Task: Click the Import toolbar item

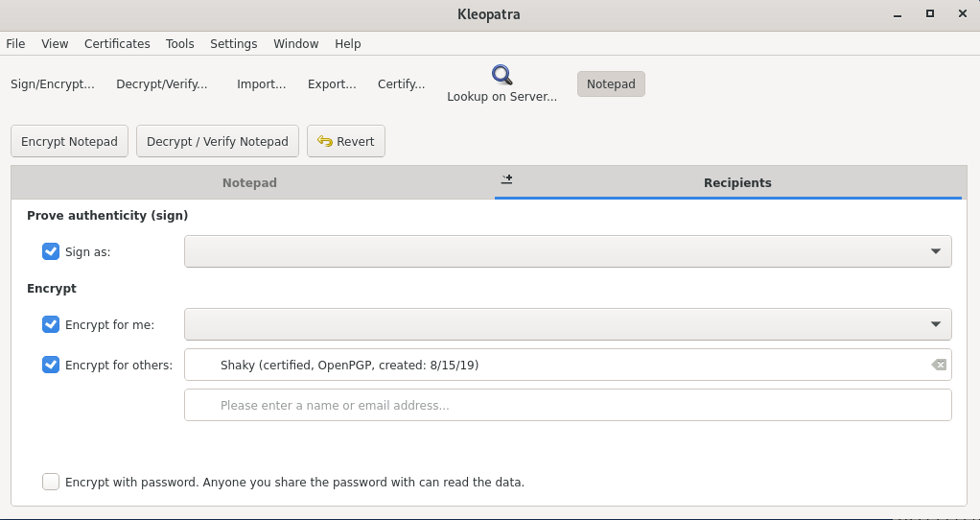Action: [x=262, y=84]
